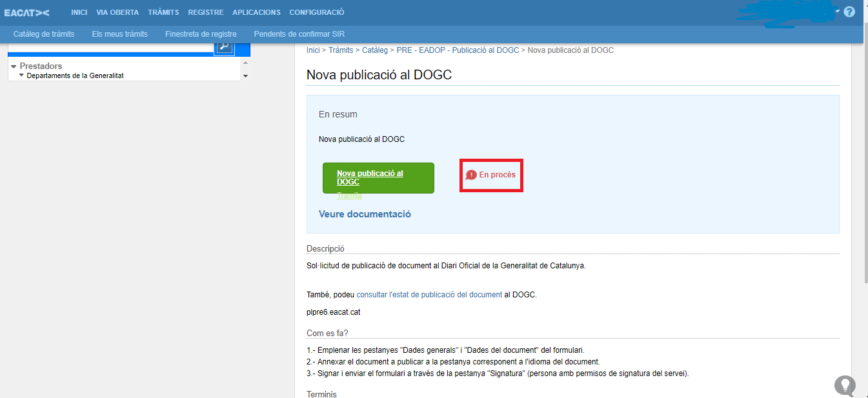868x398 pixels.
Task: Click the search magnifier icon
Action: [223, 46]
